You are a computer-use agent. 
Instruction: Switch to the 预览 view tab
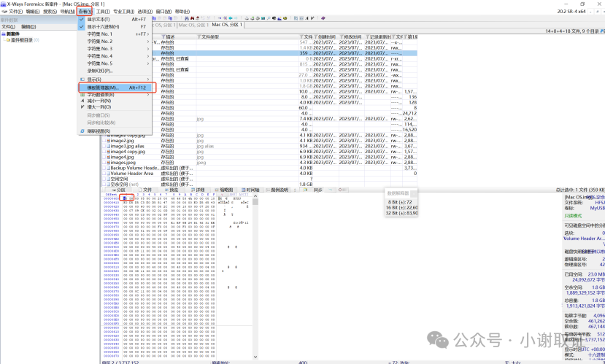[x=172, y=190]
